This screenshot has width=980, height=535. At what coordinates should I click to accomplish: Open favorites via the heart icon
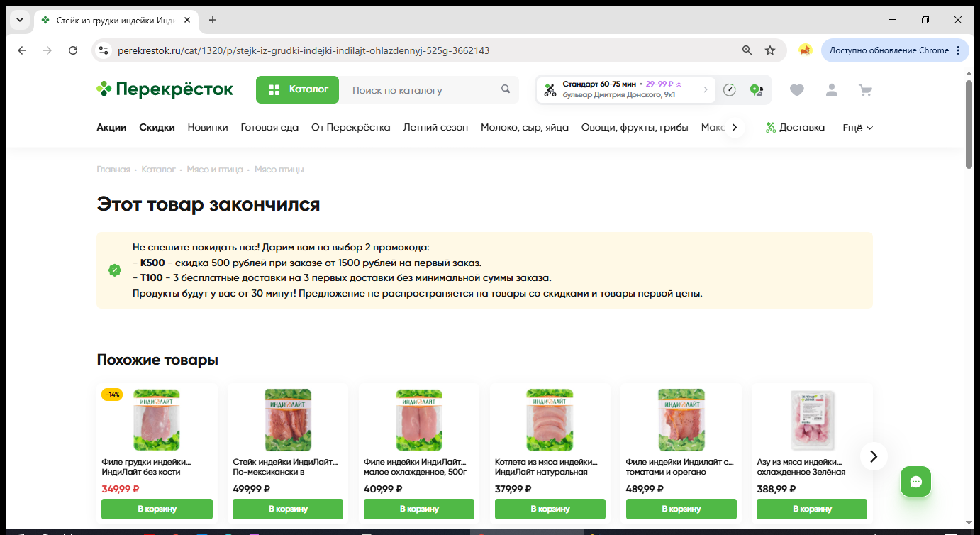[797, 90]
